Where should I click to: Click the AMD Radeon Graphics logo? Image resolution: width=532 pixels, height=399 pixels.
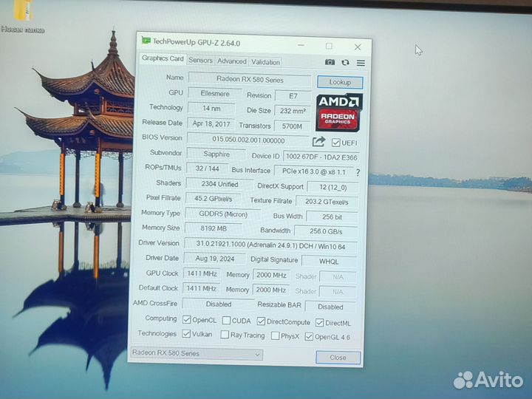click(x=339, y=112)
